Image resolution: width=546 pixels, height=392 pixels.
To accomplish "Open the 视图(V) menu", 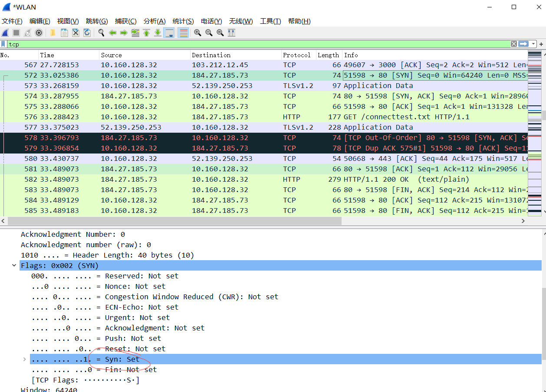I will pyautogui.click(x=68, y=21).
